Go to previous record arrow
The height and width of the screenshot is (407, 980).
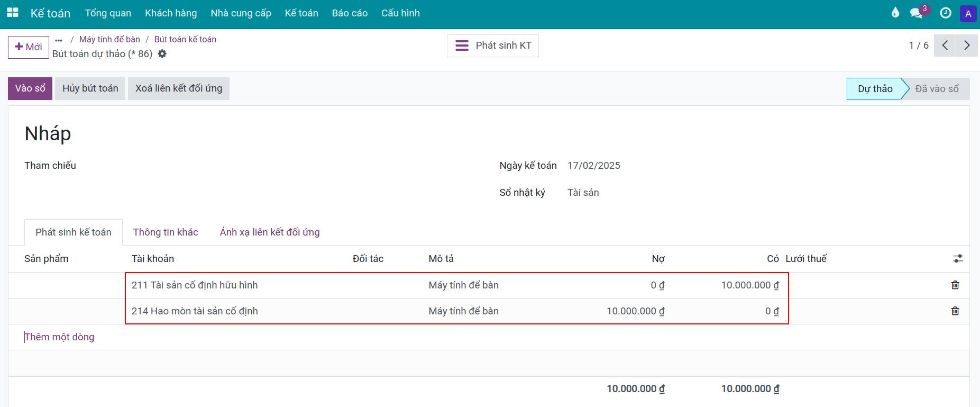[x=945, y=46]
